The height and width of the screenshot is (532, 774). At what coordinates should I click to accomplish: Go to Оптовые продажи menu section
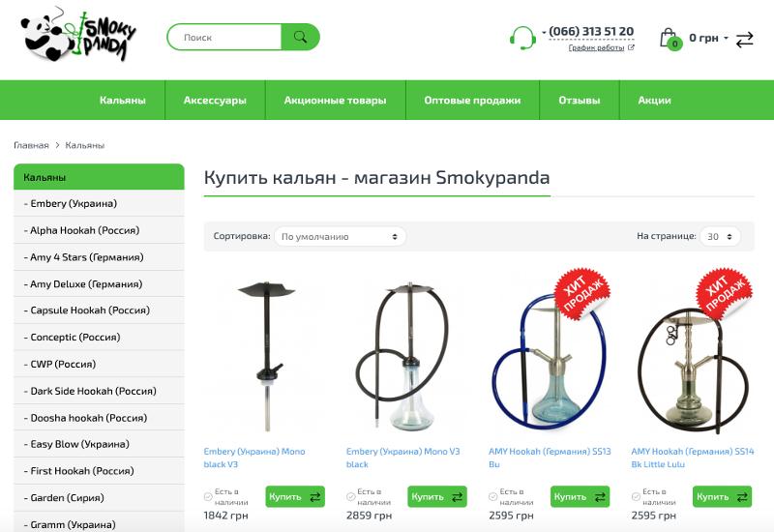[x=472, y=101]
